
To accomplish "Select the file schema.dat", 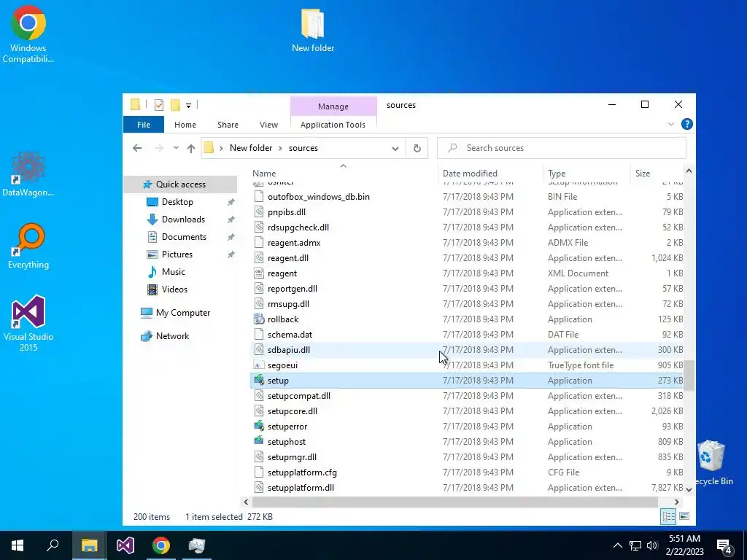I will click(x=467, y=334).
